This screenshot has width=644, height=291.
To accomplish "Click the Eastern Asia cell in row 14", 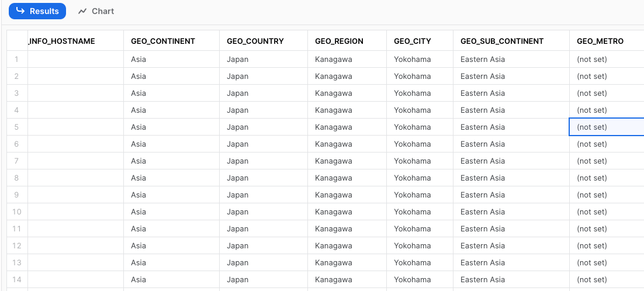I will [x=511, y=279].
